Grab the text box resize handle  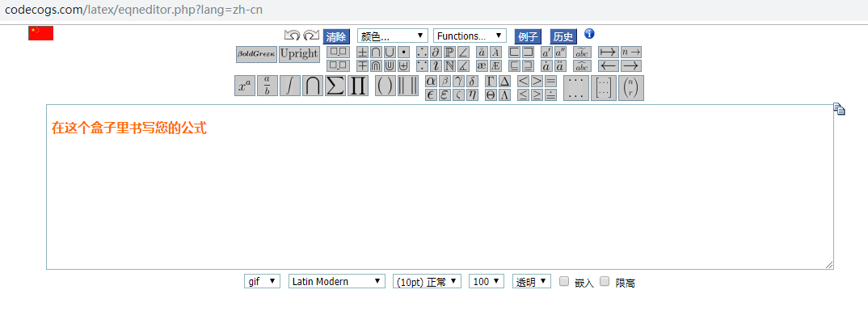coord(829,265)
